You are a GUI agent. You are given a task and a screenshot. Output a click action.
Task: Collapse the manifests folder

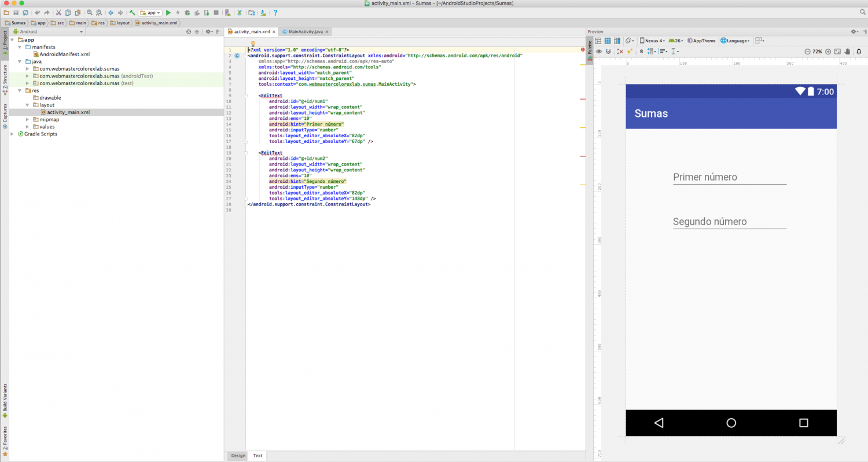coord(20,47)
